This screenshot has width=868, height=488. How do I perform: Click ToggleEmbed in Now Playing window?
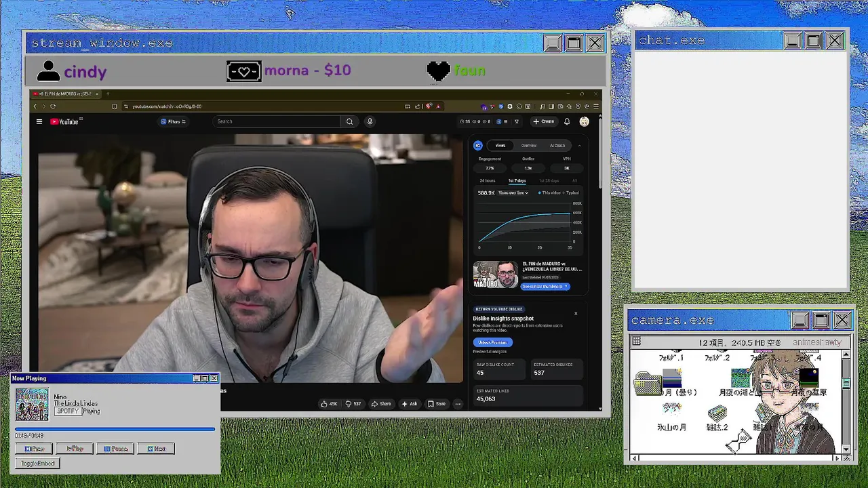[37, 464]
